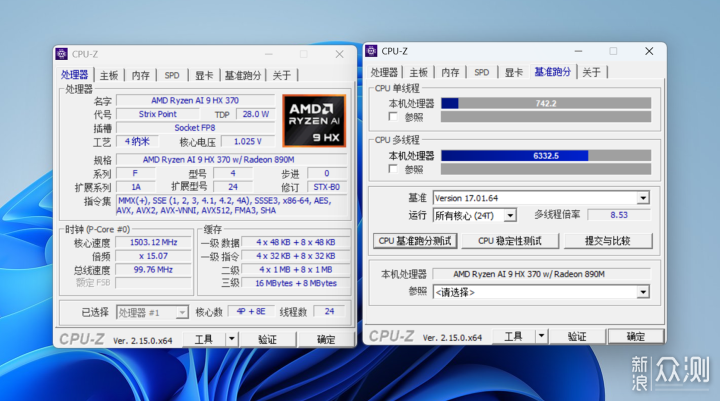Minimize the right CPU-Z window

[x=578, y=51]
